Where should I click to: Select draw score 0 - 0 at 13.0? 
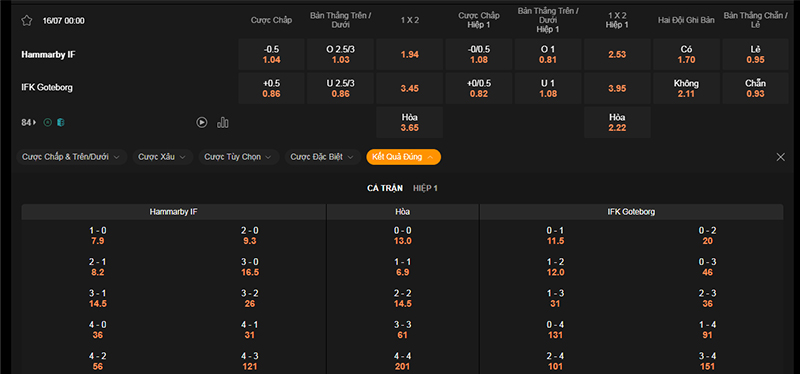pos(403,236)
